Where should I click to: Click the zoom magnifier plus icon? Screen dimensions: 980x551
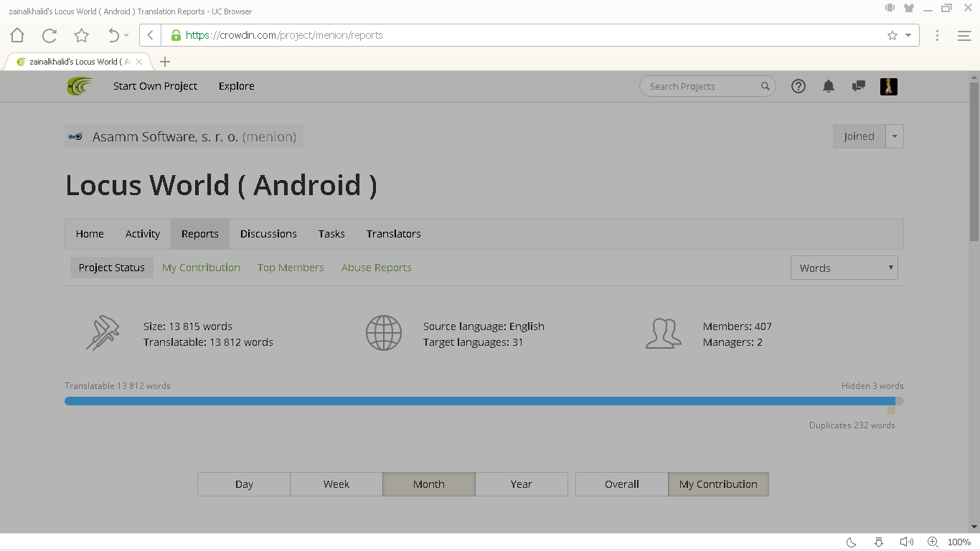933,542
